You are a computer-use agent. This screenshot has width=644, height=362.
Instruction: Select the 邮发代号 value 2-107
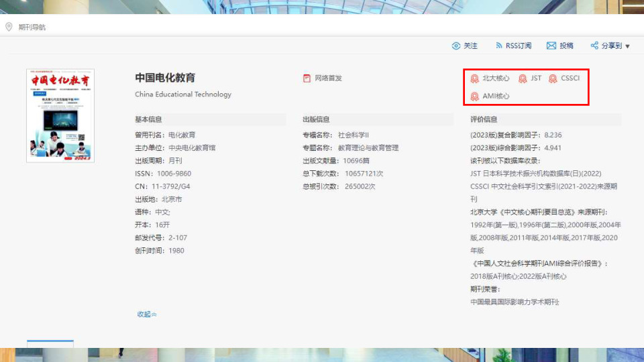pyautogui.click(x=178, y=237)
